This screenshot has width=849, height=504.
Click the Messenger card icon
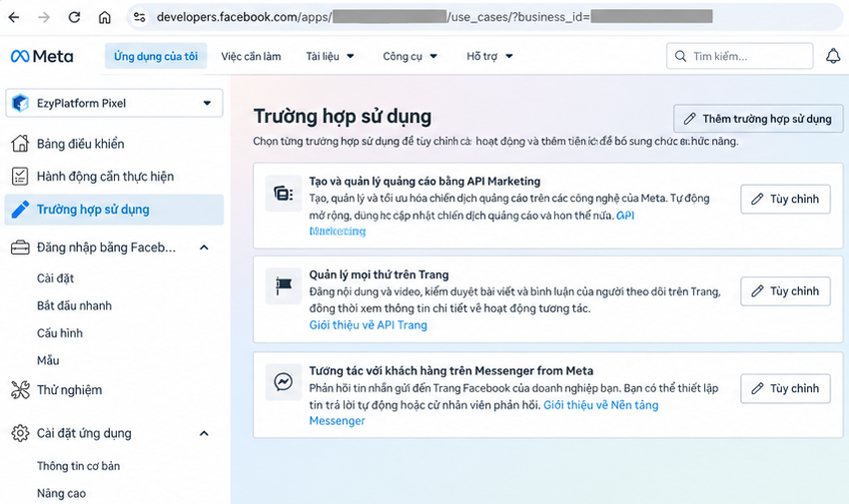pos(284,382)
